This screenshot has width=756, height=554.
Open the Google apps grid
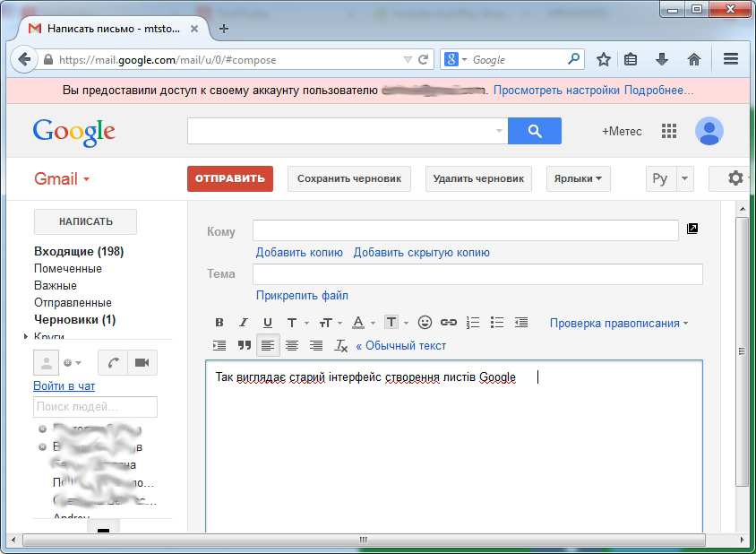point(669,131)
